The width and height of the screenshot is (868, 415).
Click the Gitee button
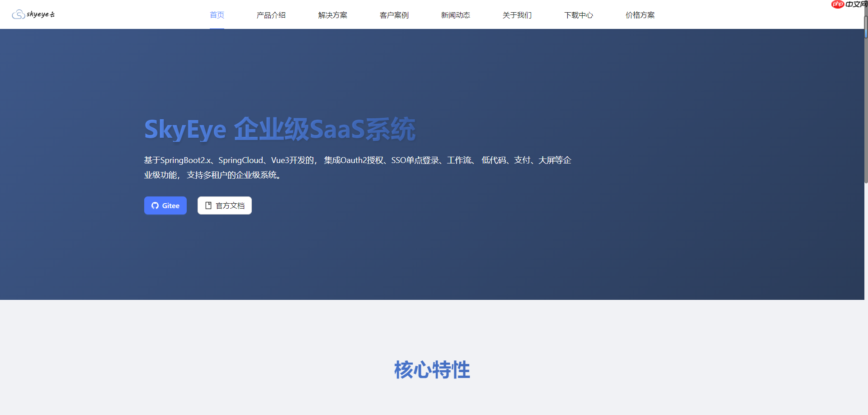pos(165,205)
